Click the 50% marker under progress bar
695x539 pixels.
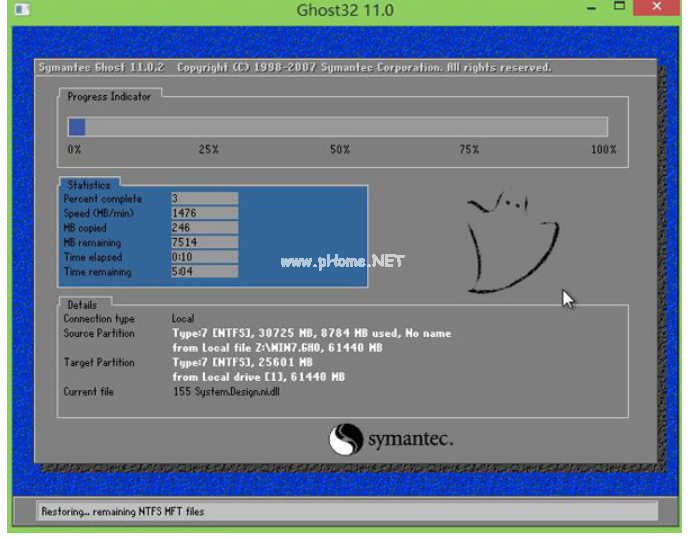click(x=340, y=150)
